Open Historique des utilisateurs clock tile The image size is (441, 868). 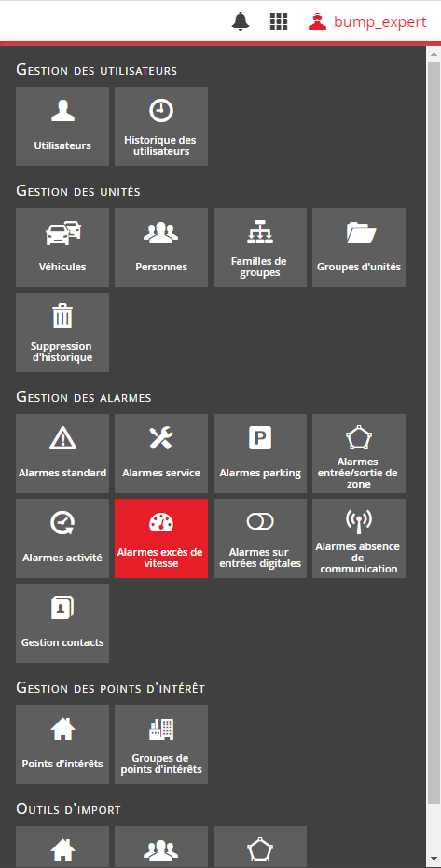tap(161, 126)
